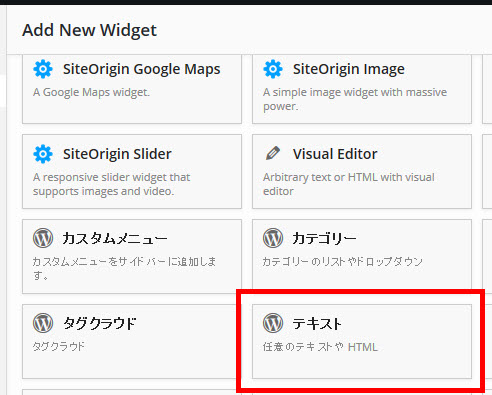Add the タグクラウド widget title
492x395 pixels.
tap(100, 324)
